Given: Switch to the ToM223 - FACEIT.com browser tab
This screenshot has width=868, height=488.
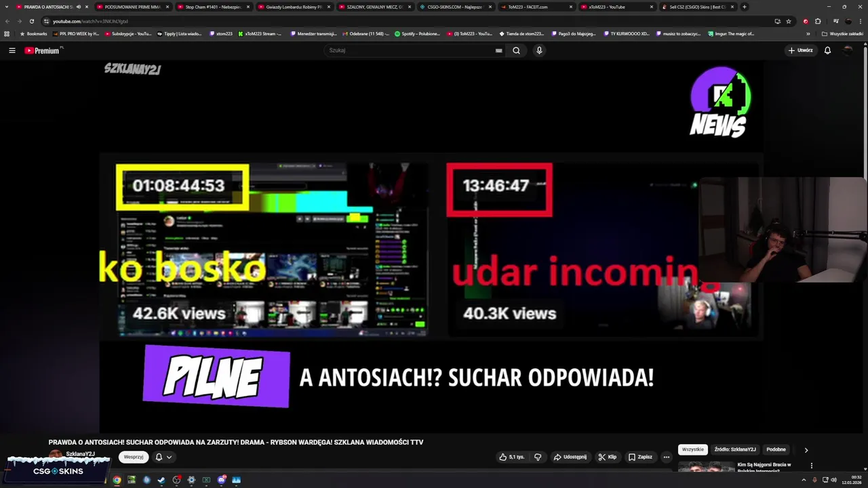Looking at the screenshot, I should pos(536,7).
